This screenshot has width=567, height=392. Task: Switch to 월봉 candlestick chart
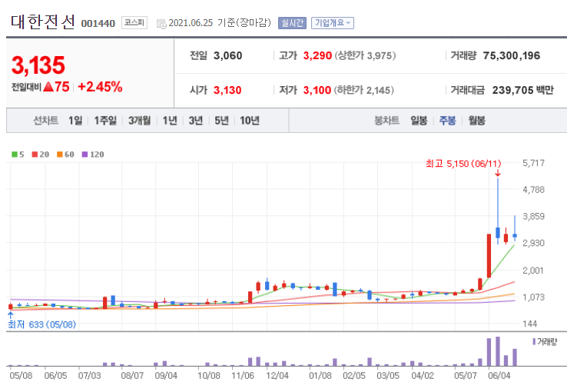(x=476, y=121)
